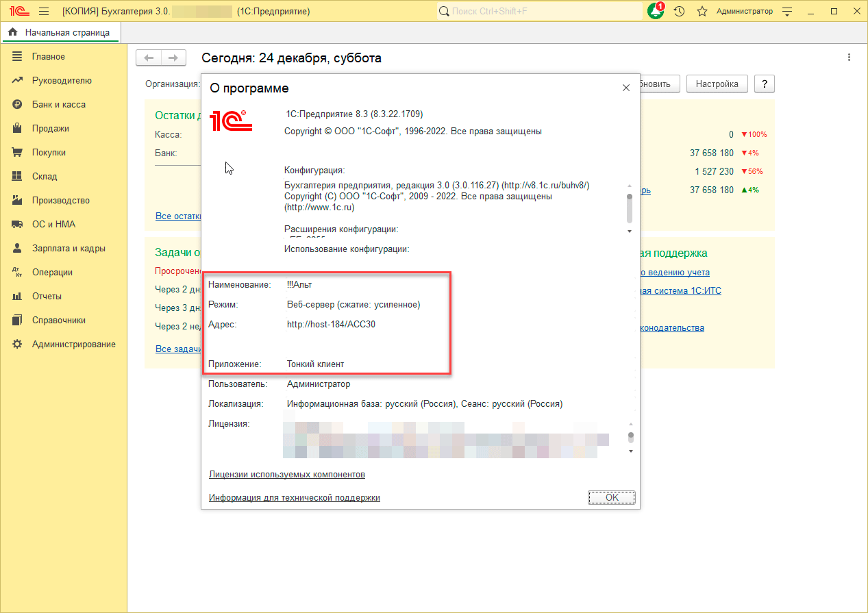Click the 1 527 230 value
Screen dimensions: 868x613
(714, 171)
